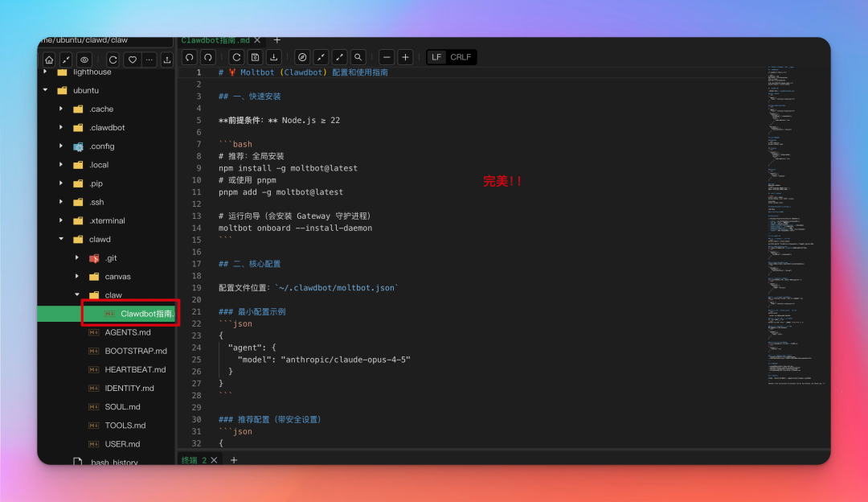Open search with the magnifier icon
Viewport: 868px width, 502px height.
click(x=358, y=57)
